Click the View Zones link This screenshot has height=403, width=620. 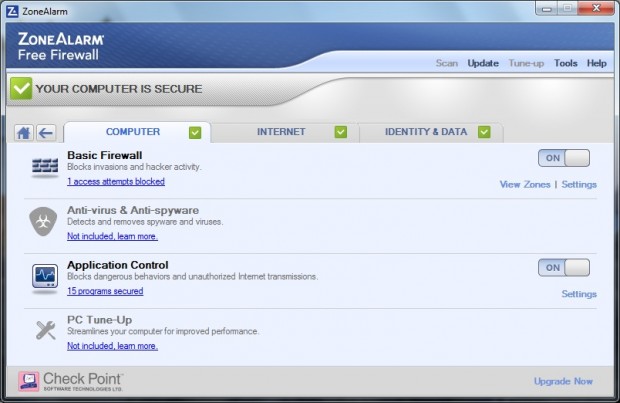525,185
